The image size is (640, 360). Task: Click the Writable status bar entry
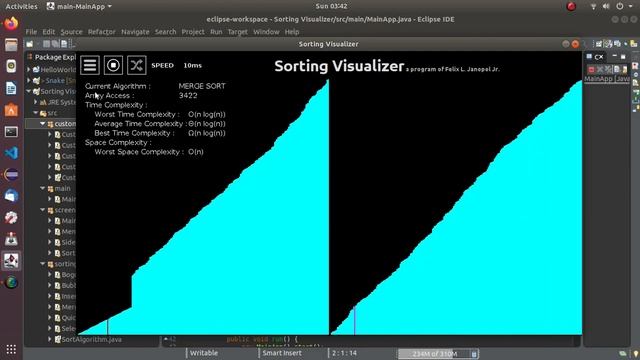click(x=204, y=353)
